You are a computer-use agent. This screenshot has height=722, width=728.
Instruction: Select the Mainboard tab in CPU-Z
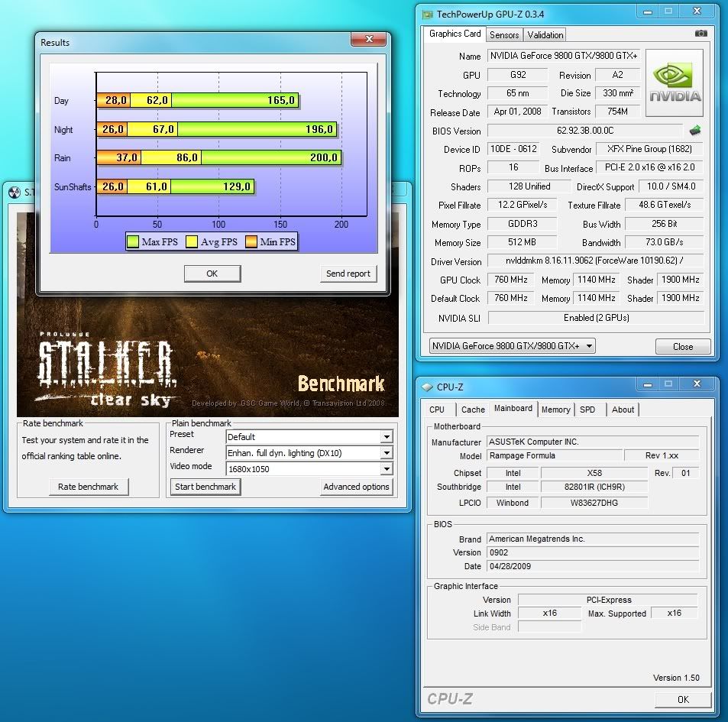pos(513,408)
